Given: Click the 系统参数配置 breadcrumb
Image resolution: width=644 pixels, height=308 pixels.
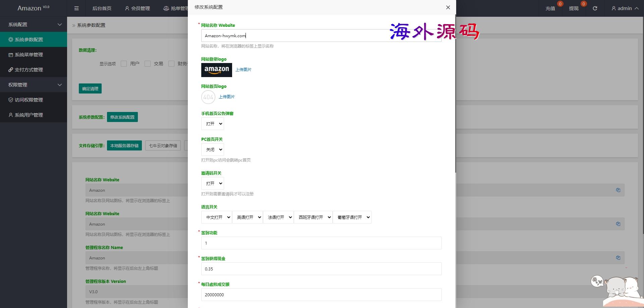Looking at the screenshot, I should tap(91, 25).
